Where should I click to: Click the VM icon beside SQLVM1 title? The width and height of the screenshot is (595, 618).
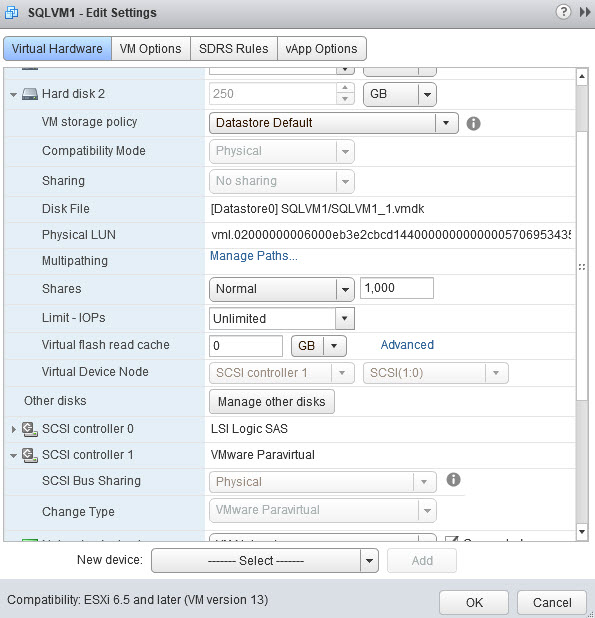coord(11,12)
